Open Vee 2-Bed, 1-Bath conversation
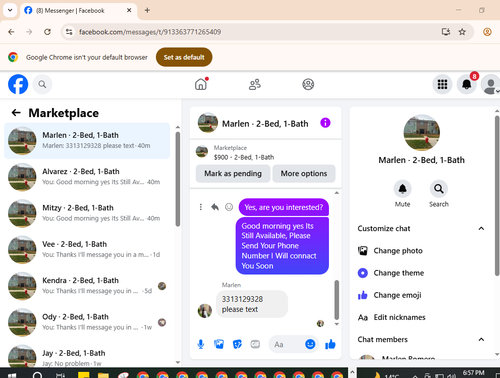 (87, 250)
